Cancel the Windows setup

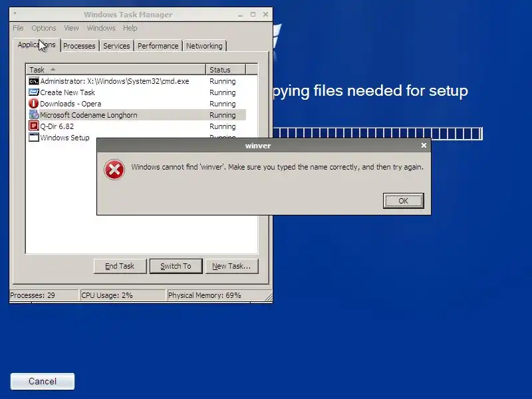coord(43,381)
